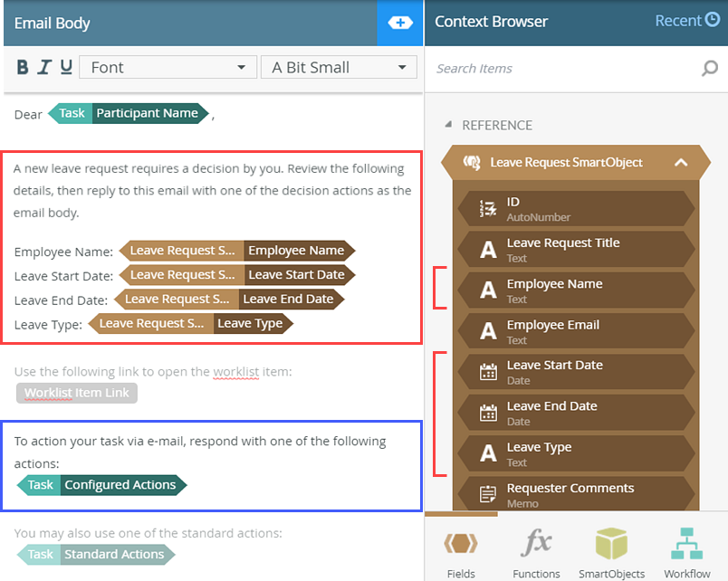This screenshot has width=728, height=581.
Task: Click the blue insert field button
Action: [399, 22]
